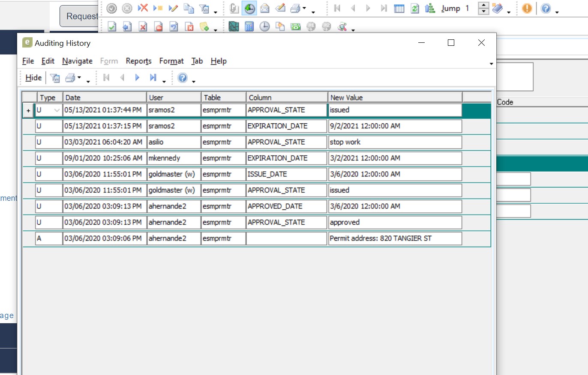The height and width of the screenshot is (375, 588).
Task: Click the Hide button
Action: 33,77
